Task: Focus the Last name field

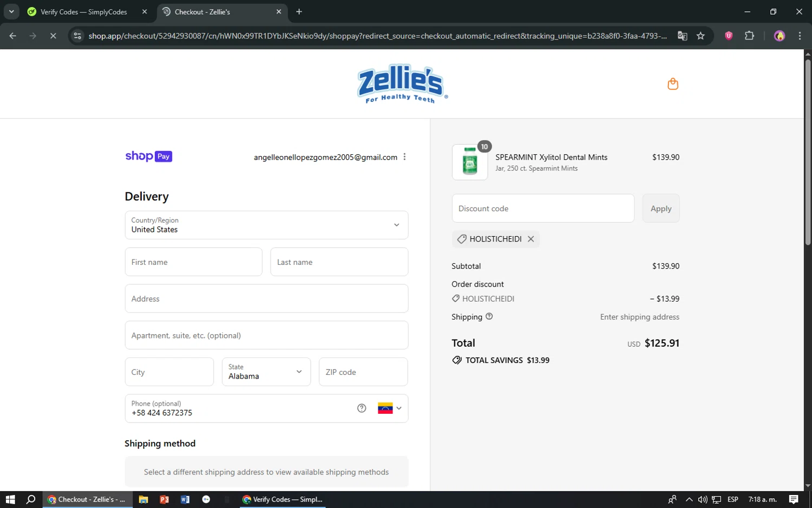Action: 339,262
